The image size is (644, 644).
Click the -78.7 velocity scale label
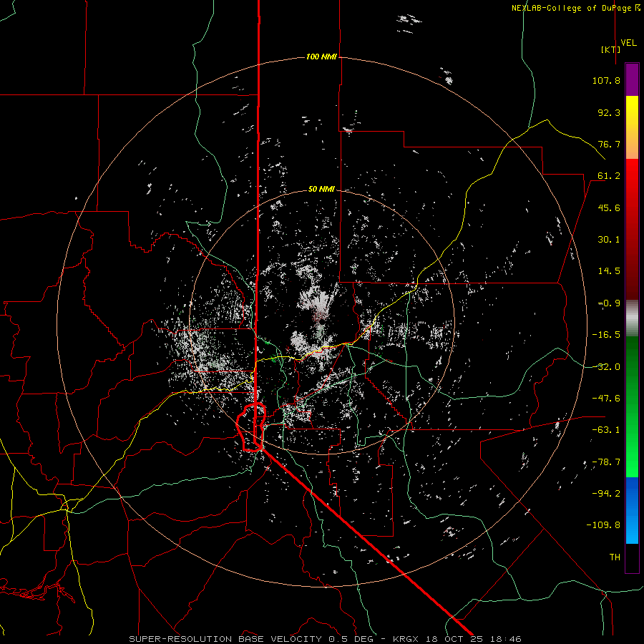tap(606, 462)
